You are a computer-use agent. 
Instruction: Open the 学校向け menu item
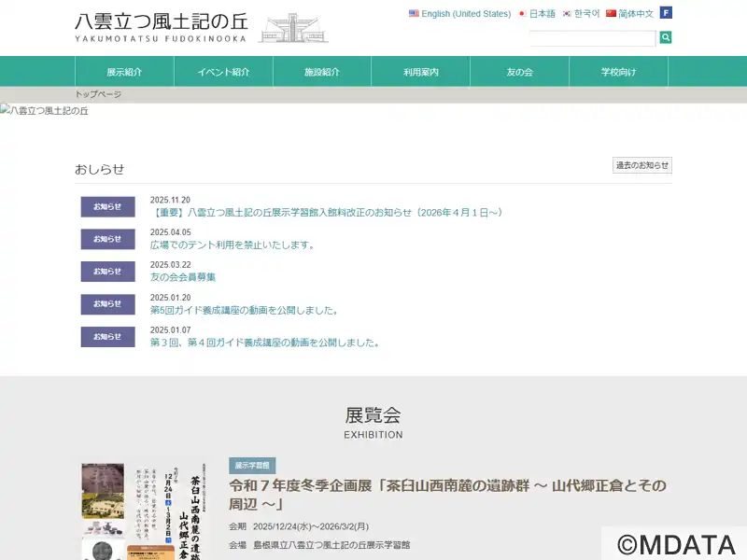[x=618, y=72]
